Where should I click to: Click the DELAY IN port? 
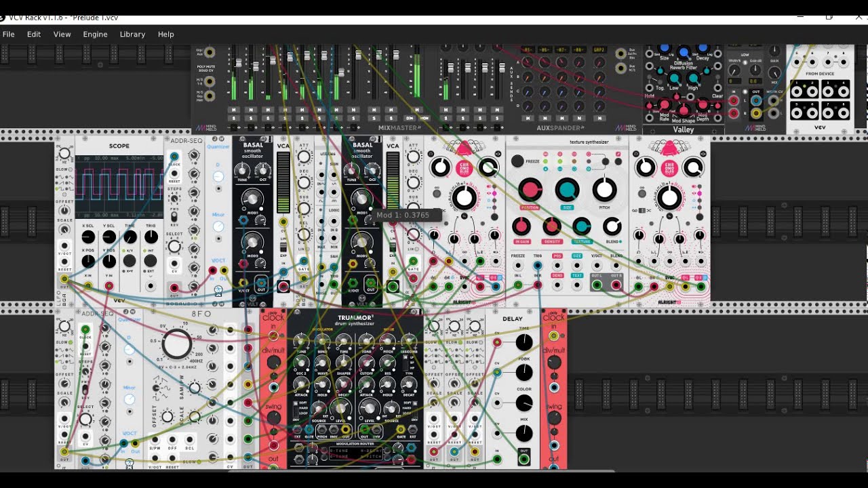(497, 460)
